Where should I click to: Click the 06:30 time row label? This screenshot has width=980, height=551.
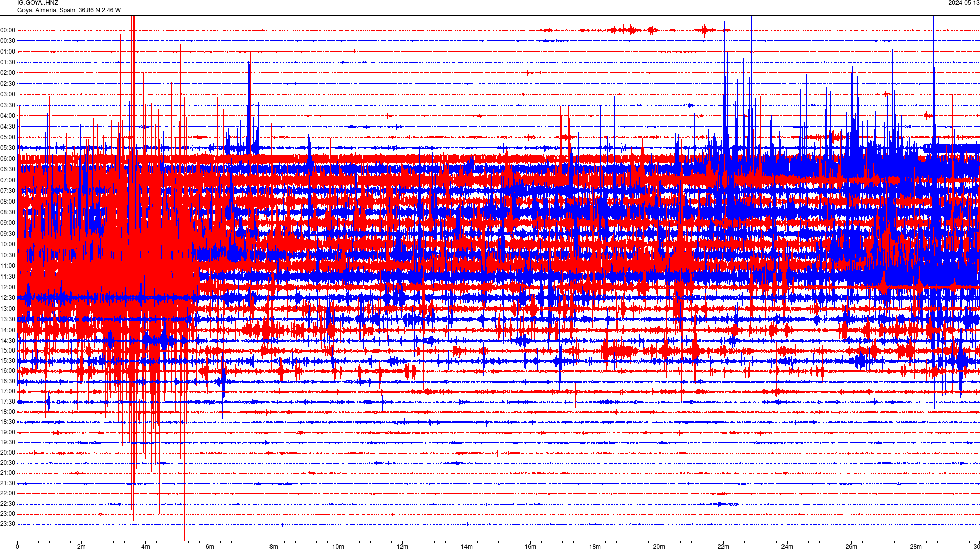point(8,169)
